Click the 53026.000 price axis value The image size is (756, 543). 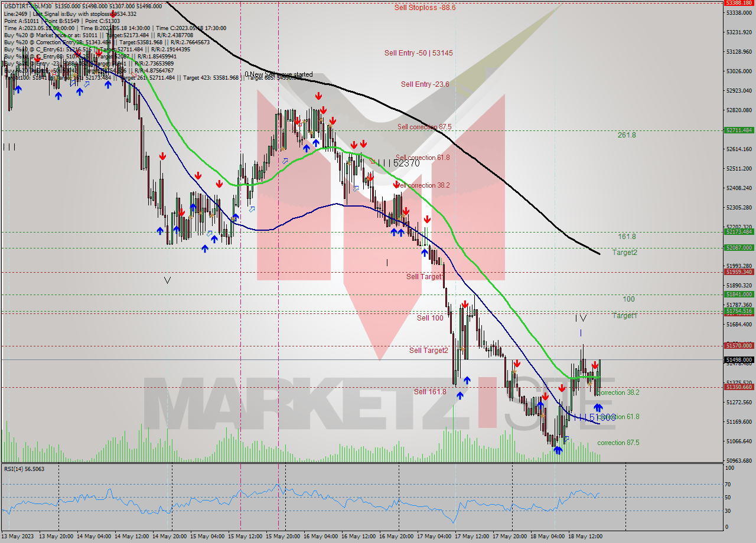[x=739, y=71]
